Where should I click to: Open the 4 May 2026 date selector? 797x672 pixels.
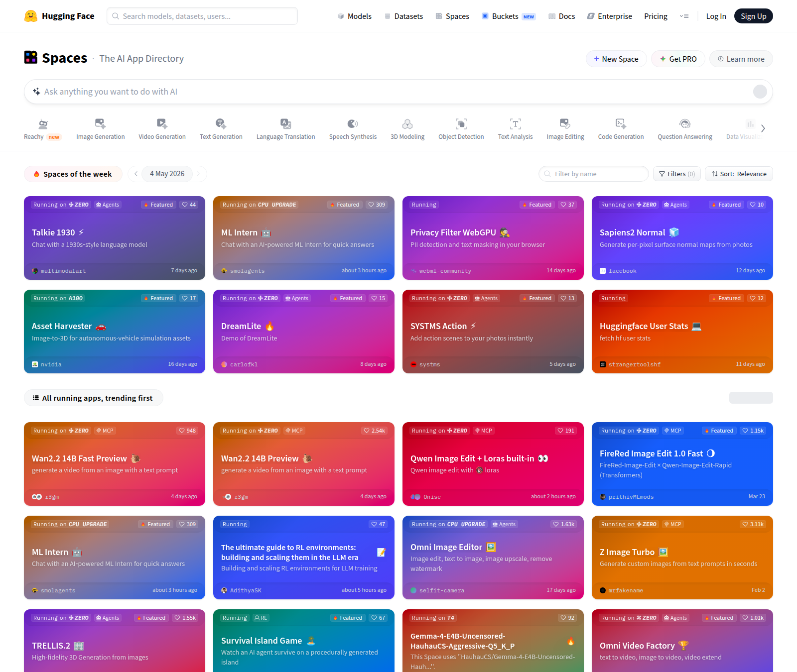[167, 174]
